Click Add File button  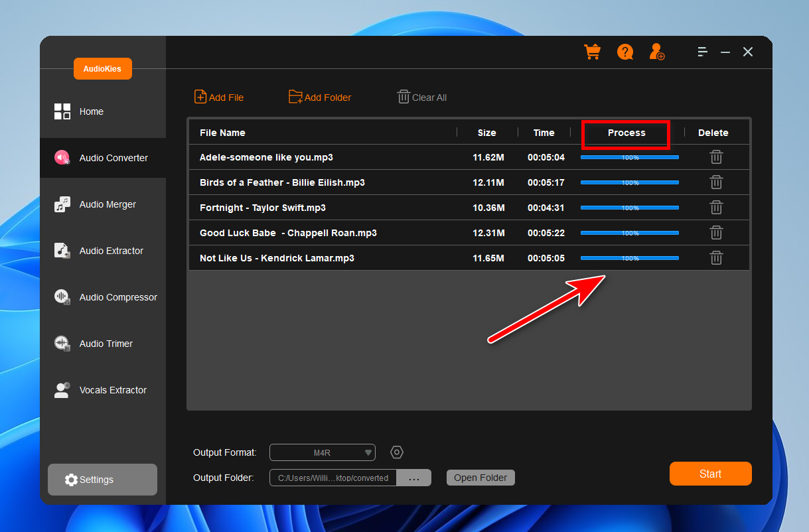point(219,97)
